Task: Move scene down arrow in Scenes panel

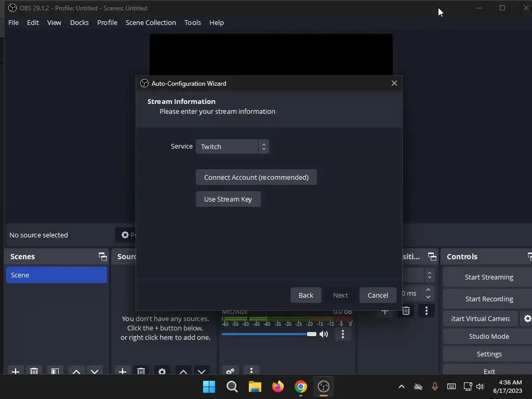Action: (95, 371)
